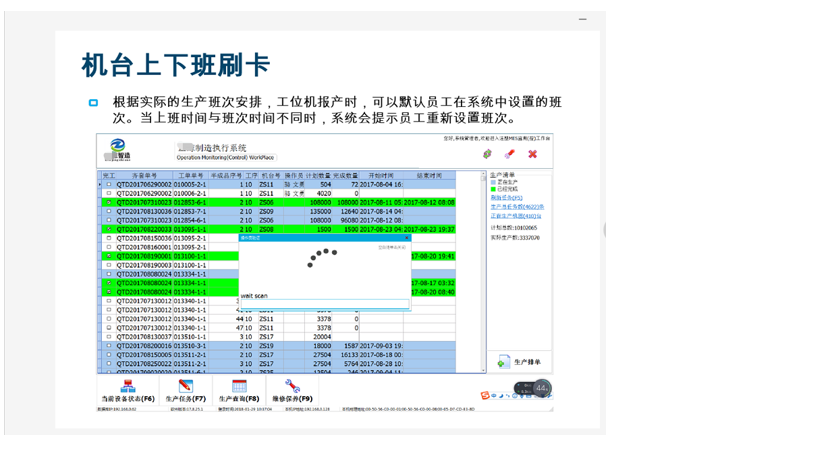Click the red pin icon in header
The width and height of the screenshot is (833, 468).
(509, 154)
